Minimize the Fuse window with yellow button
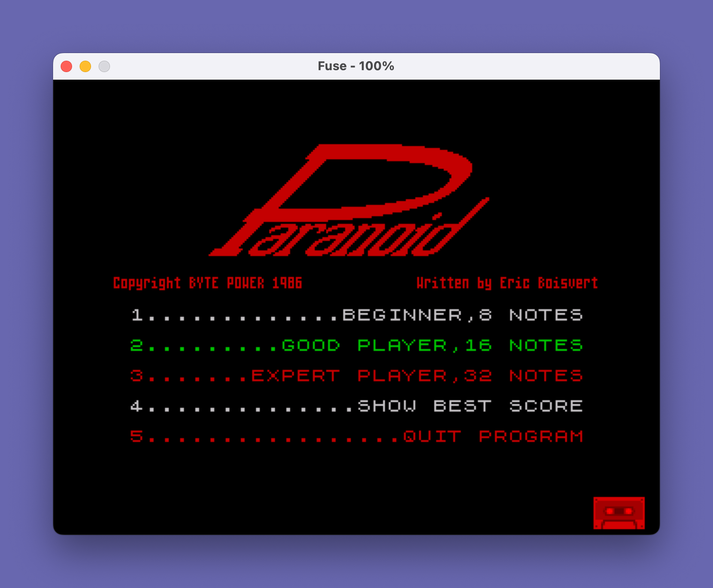713x588 pixels. pos(85,66)
